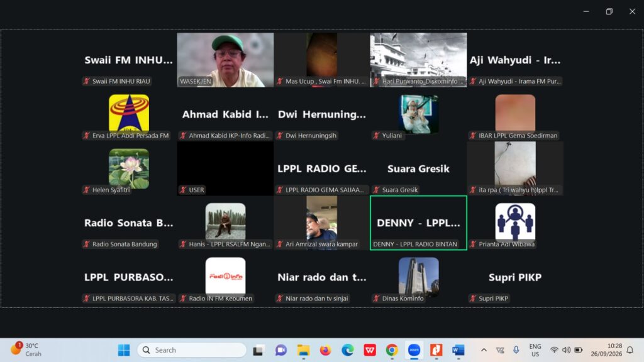Open Wi-Fi network settings in tray
The height and width of the screenshot is (362, 644).
coord(554,350)
